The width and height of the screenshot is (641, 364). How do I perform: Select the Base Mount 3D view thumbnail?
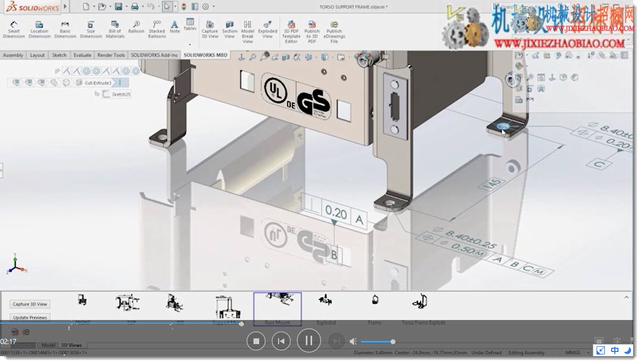pyautogui.click(x=278, y=309)
